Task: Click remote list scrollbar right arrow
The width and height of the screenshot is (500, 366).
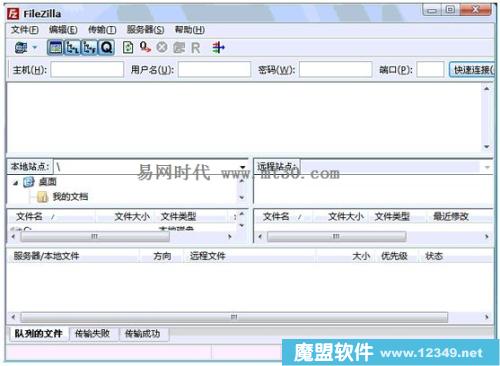Action: 486,237
